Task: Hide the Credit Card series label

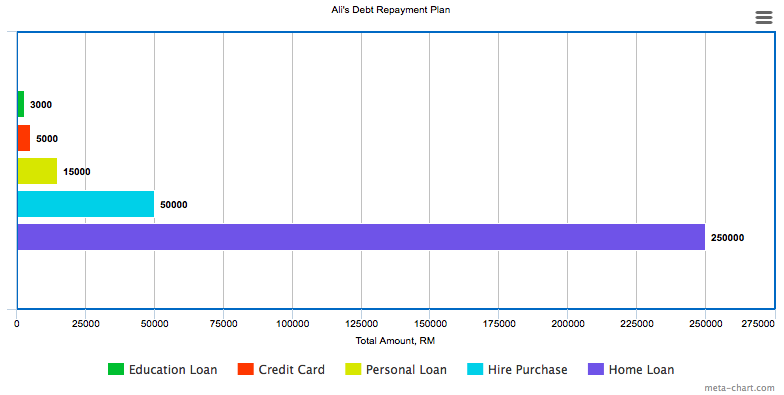Action: [x=292, y=370]
